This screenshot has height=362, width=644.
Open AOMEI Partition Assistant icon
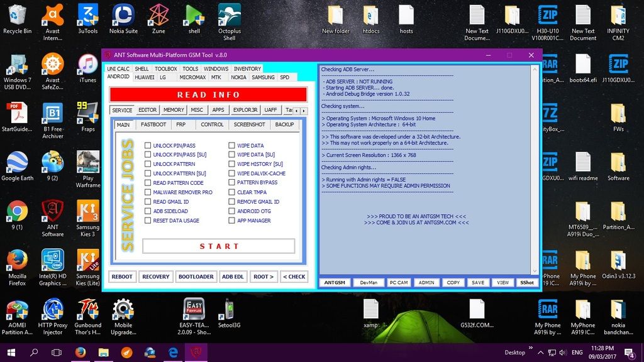pyautogui.click(x=17, y=317)
